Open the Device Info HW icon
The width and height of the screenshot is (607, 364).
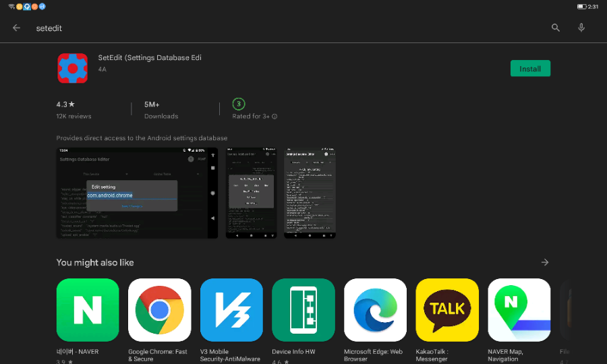[303, 310]
